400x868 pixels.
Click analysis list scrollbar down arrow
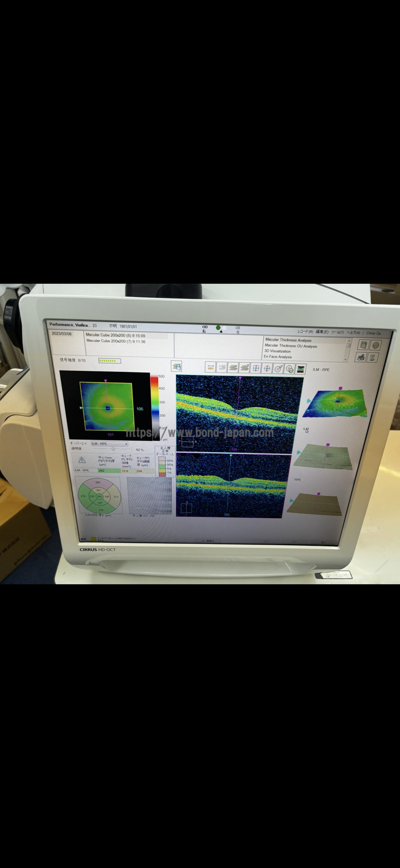coord(346,358)
